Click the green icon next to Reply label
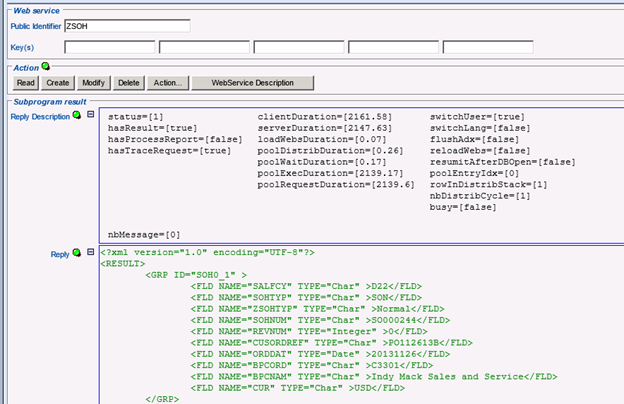The height and width of the screenshot is (404, 624). point(77,254)
